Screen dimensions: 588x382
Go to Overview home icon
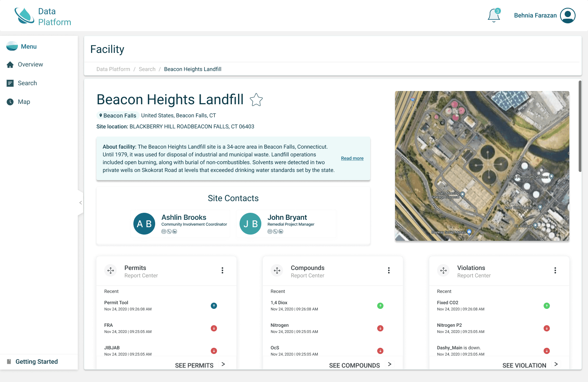click(x=10, y=65)
